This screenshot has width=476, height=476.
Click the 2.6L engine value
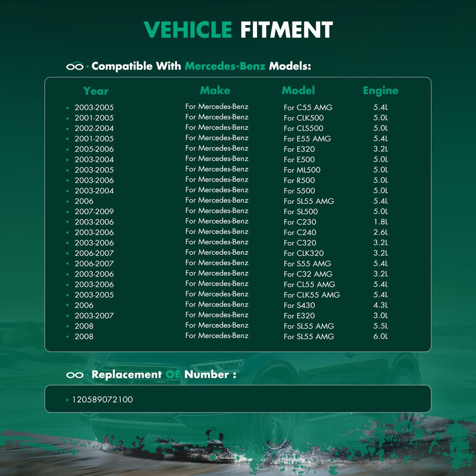[x=381, y=232]
